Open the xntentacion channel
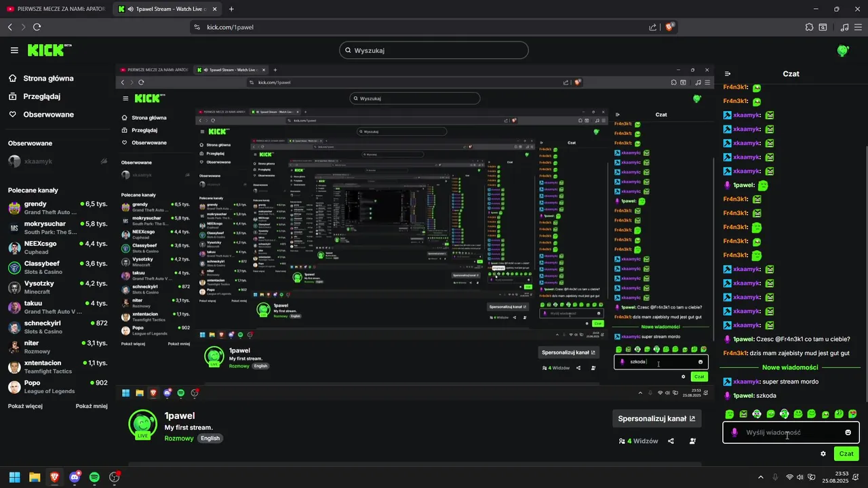 click(x=58, y=367)
